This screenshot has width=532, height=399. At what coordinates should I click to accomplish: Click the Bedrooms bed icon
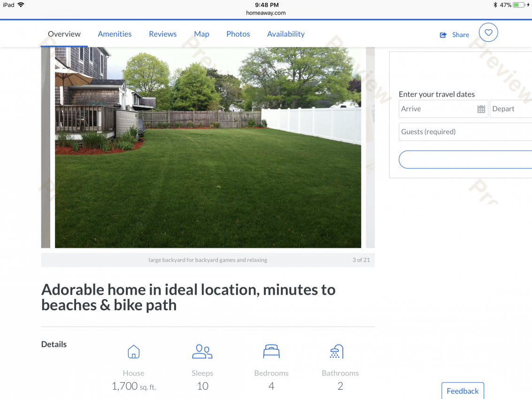pyautogui.click(x=271, y=352)
